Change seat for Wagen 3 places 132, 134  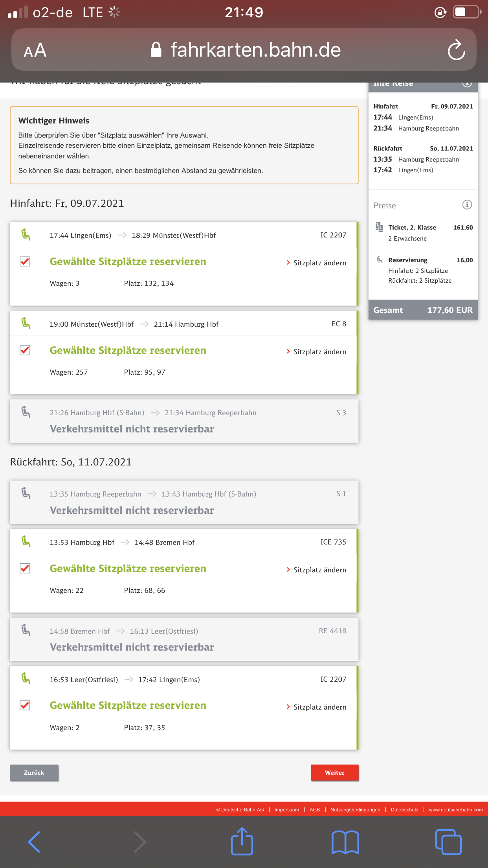(316, 263)
